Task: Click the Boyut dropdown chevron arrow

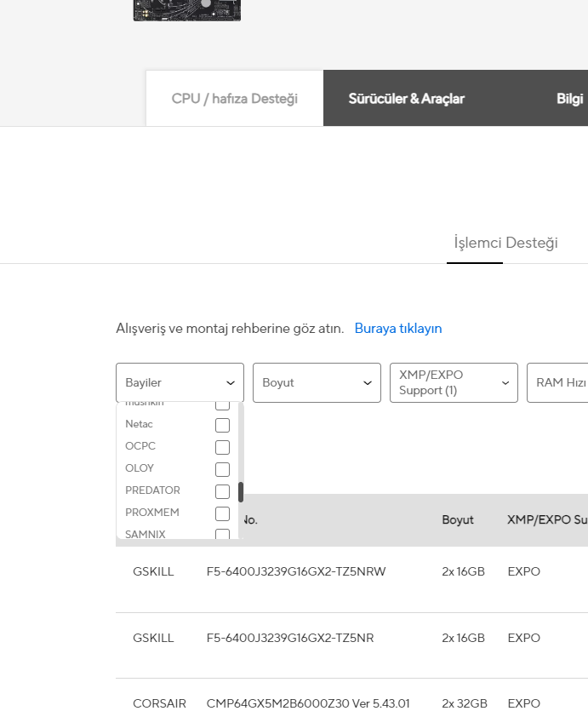Action: pyautogui.click(x=368, y=383)
